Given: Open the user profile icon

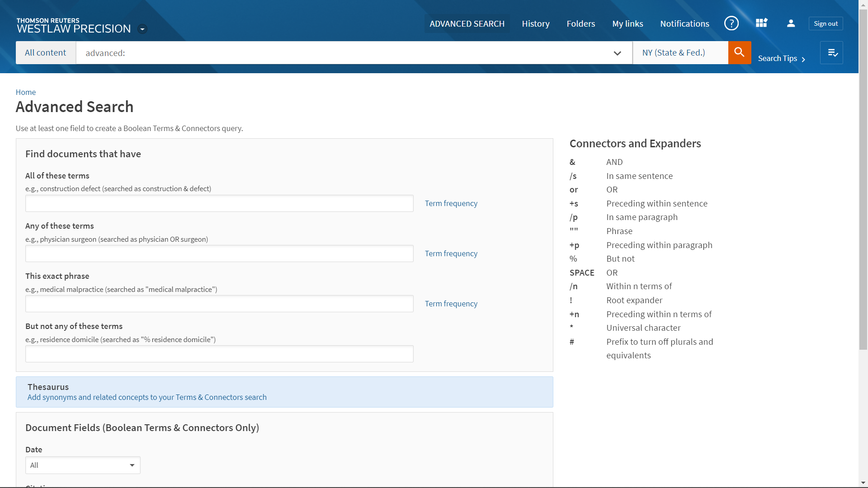Looking at the screenshot, I should (791, 23).
